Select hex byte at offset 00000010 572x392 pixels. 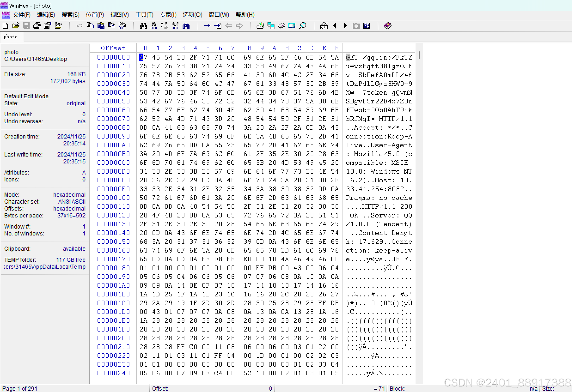[143, 66]
